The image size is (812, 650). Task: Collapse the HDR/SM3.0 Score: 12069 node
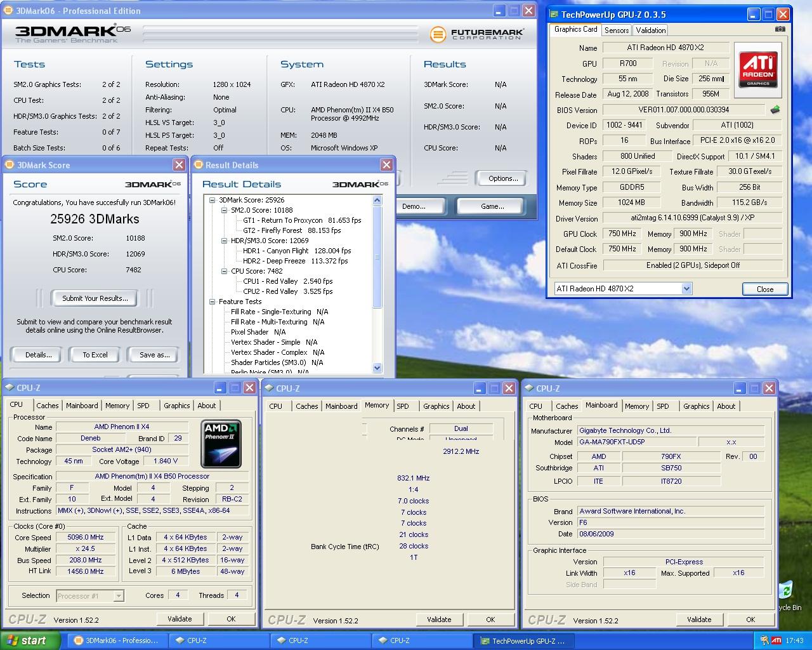click(225, 241)
